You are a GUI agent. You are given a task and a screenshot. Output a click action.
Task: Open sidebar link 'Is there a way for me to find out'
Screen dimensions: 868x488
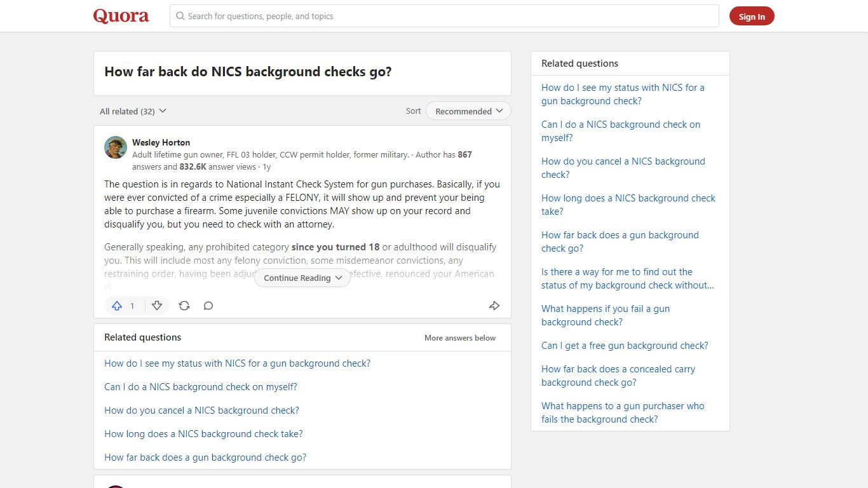[628, 278]
